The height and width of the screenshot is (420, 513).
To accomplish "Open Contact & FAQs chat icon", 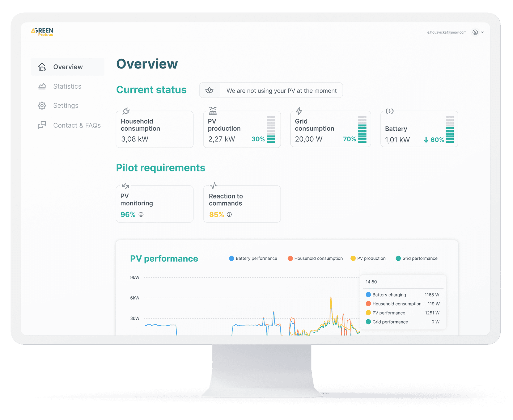I will pyautogui.click(x=42, y=125).
